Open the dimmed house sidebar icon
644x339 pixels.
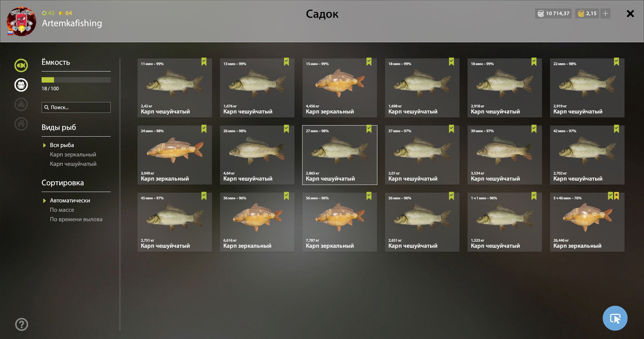click(21, 124)
